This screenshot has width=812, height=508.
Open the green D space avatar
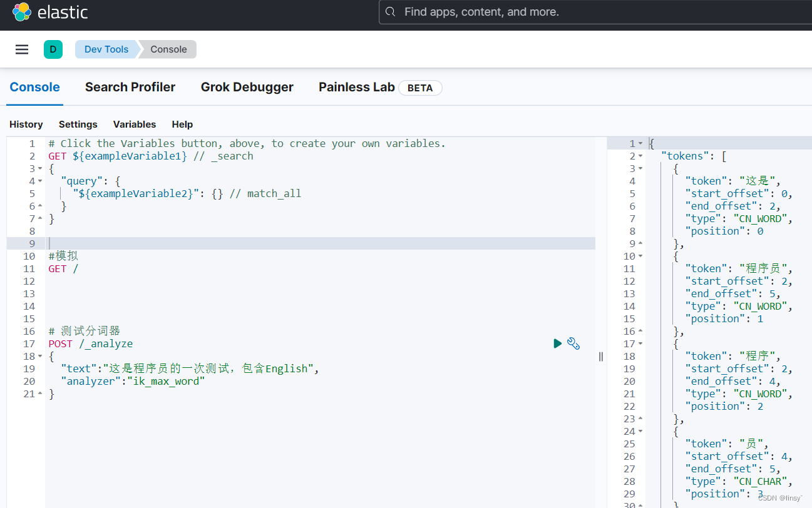(53, 49)
